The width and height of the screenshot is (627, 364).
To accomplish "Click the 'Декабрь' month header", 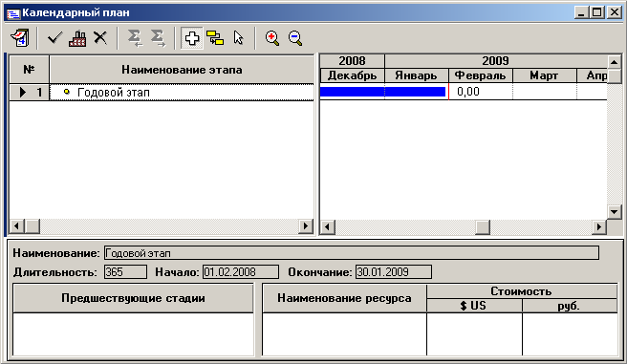I will pos(353,75).
